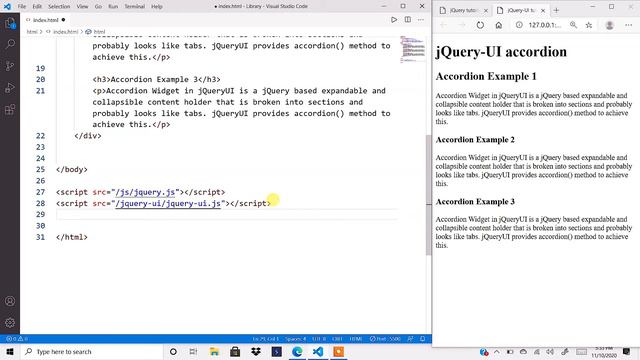Screen dimensions: 640x360
Task: Reload the browser page
Action: pyautogui.click(x=480, y=25)
